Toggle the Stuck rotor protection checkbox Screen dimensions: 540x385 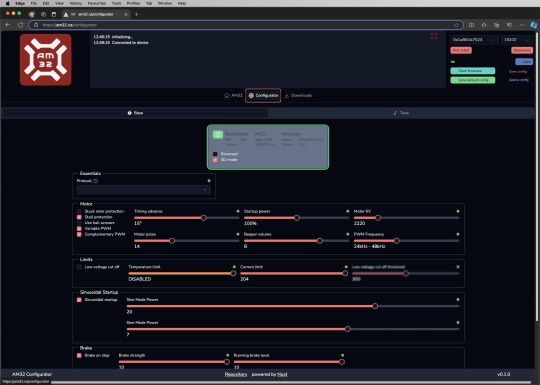[79, 211]
